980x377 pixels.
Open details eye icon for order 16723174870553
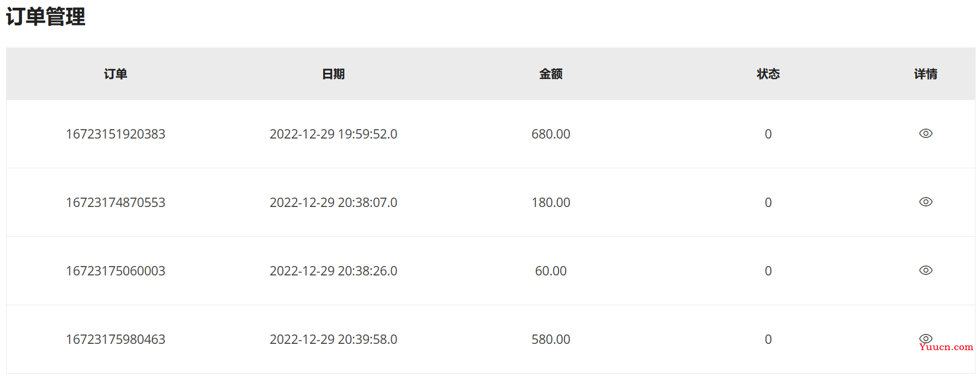pos(925,202)
